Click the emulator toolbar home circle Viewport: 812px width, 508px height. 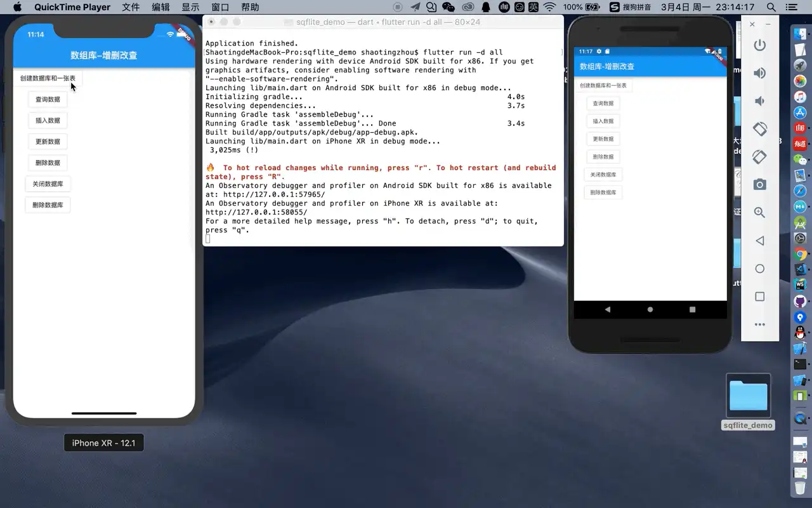(759, 269)
